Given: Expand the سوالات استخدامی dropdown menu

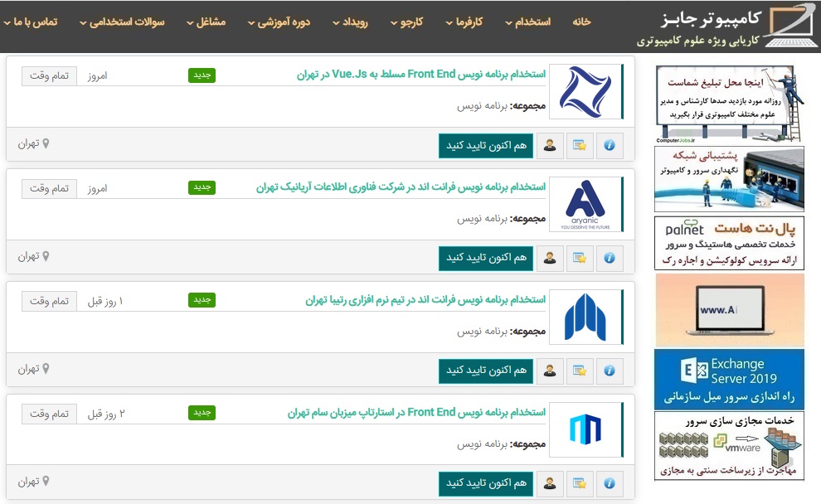Looking at the screenshot, I should (x=122, y=22).
